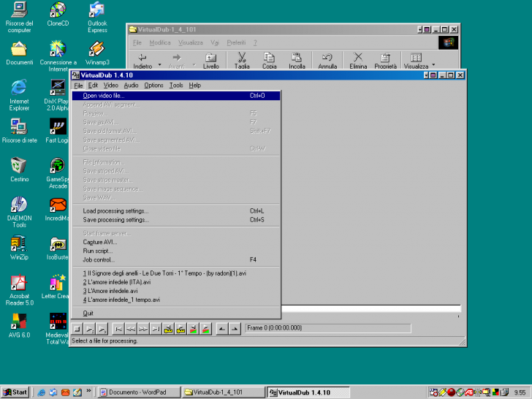Image resolution: width=532 pixels, height=399 pixels.
Task: Click Elimina delete button in explorer window
Action: [x=358, y=61]
